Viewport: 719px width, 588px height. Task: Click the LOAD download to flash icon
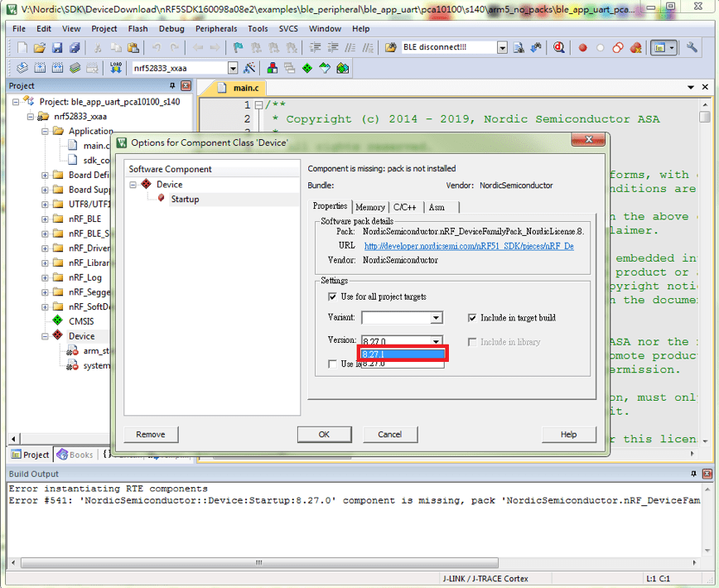116,68
